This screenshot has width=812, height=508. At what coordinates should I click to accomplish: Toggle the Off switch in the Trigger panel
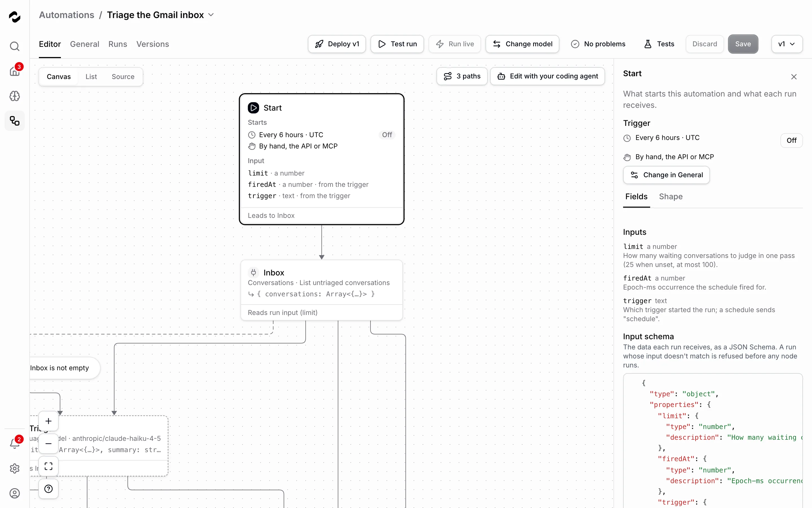click(791, 141)
